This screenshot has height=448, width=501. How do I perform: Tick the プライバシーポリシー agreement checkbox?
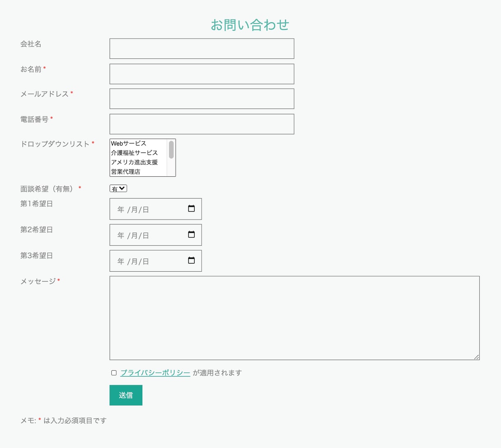click(114, 373)
